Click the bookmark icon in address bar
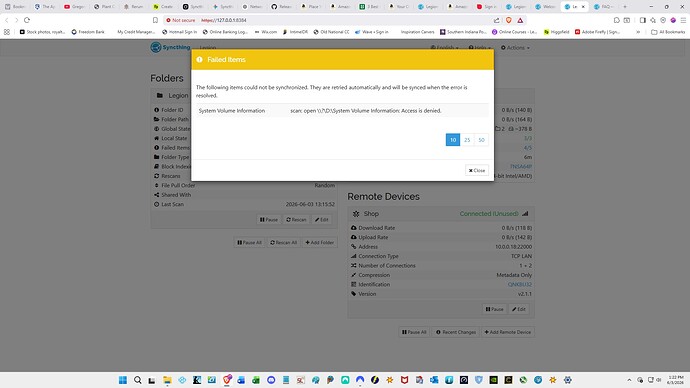 coord(155,20)
